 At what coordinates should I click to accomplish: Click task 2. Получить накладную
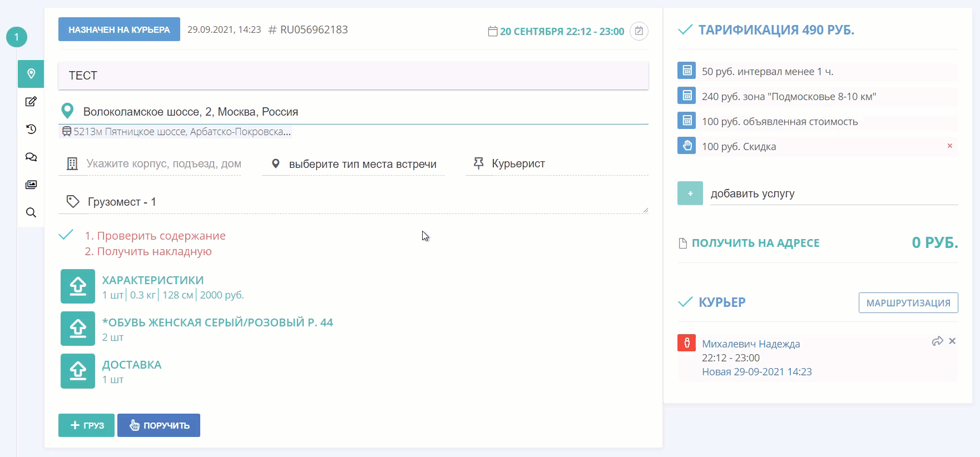tap(148, 251)
